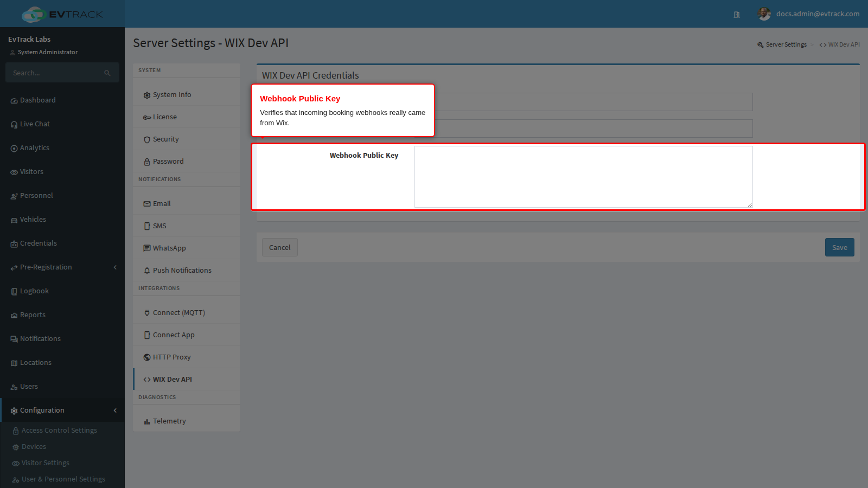The height and width of the screenshot is (488, 868).
Task: Go to Personnel in sidebar
Action: tap(62, 196)
